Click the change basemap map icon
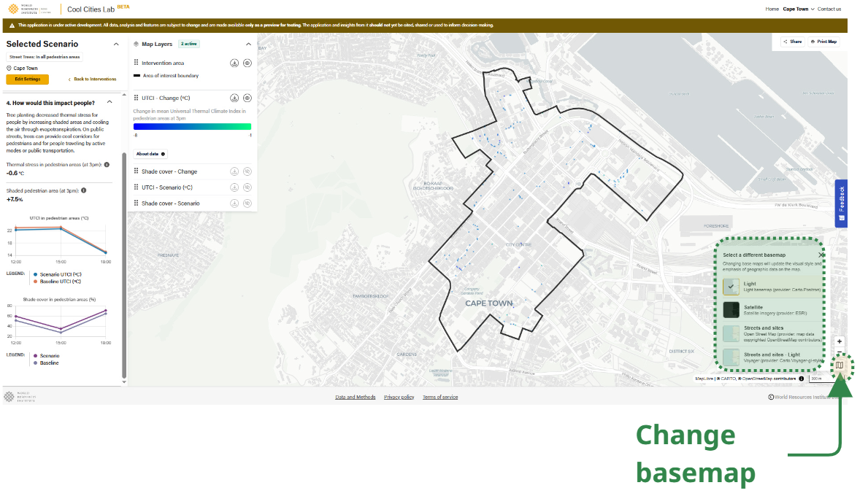 (x=840, y=365)
